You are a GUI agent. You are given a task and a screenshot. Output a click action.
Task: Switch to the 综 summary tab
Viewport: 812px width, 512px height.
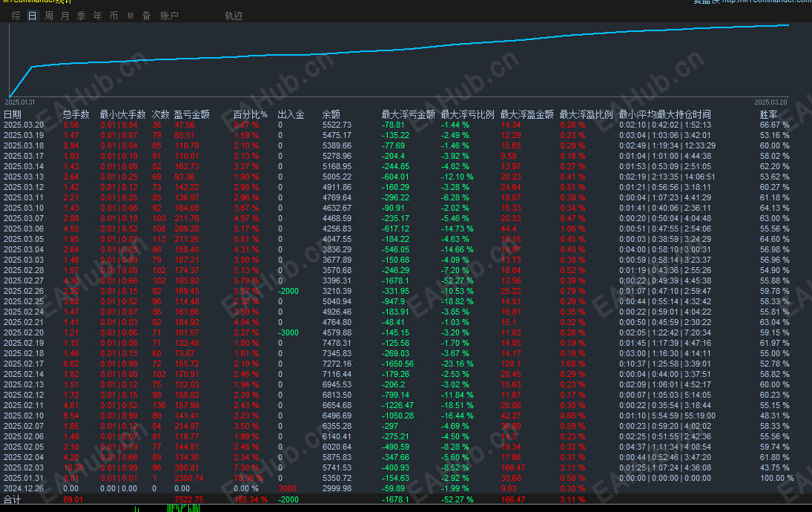click(x=16, y=16)
